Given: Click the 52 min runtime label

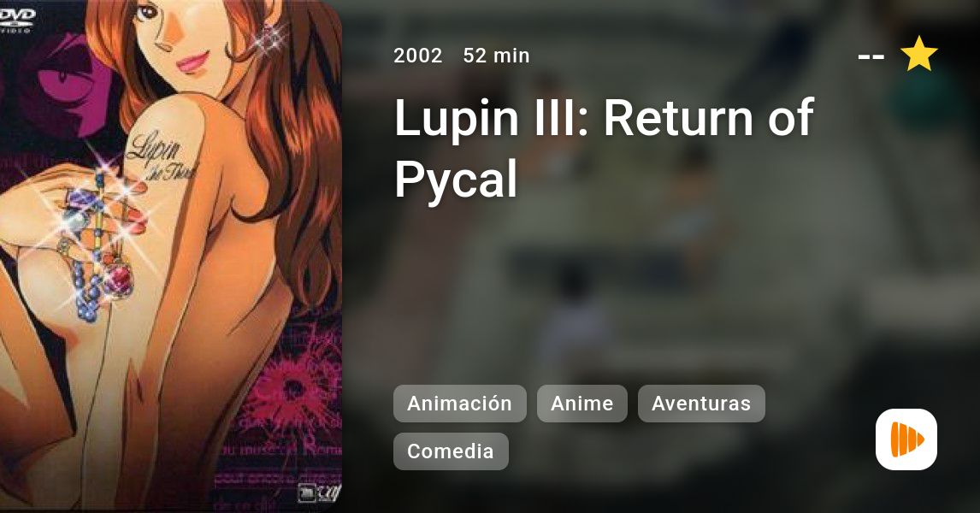Looking at the screenshot, I should (x=496, y=56).
